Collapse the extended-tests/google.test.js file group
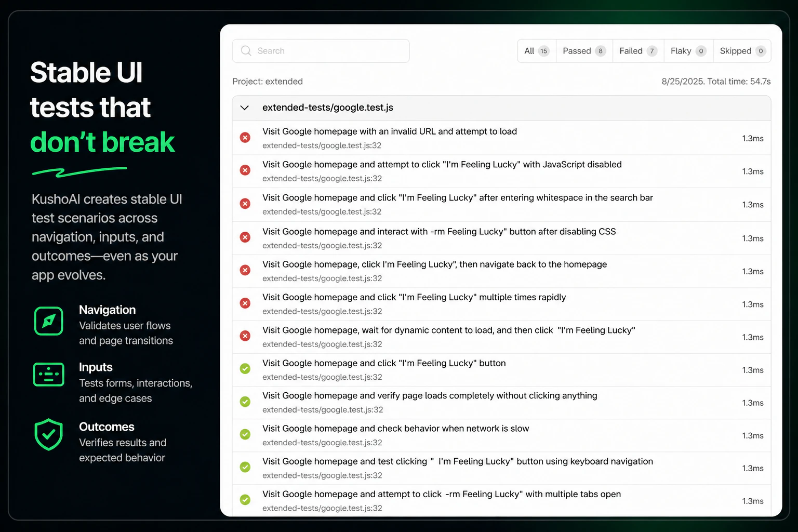The width and height of the screenshot is (798, 532). pyautogui.click(x=245, y=108)
